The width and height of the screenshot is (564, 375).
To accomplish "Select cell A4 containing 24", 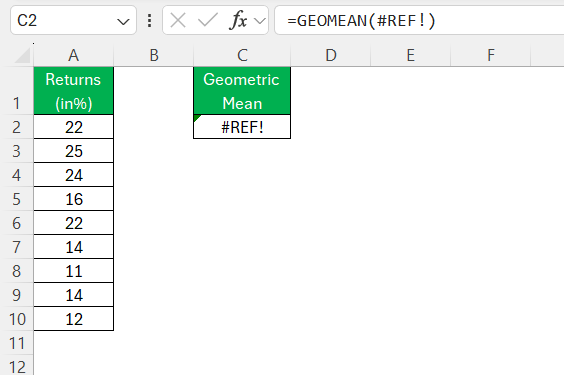I will [x=73, y=175].
